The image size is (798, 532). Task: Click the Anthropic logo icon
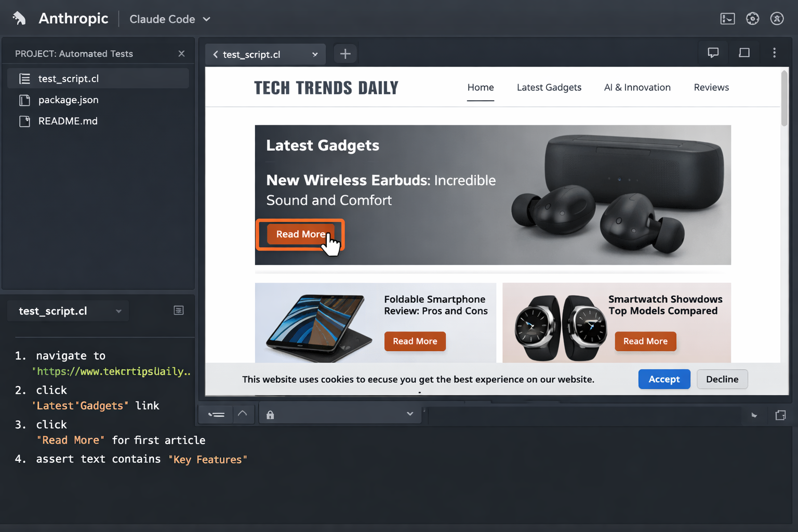pyautogui.click(x=19, y=18)
